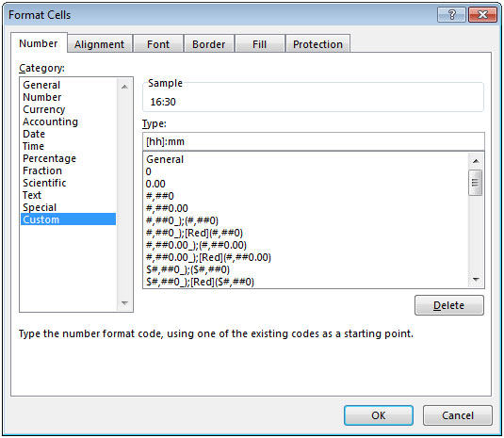
Task: Click the Delete button
Action: coord(449,305)
